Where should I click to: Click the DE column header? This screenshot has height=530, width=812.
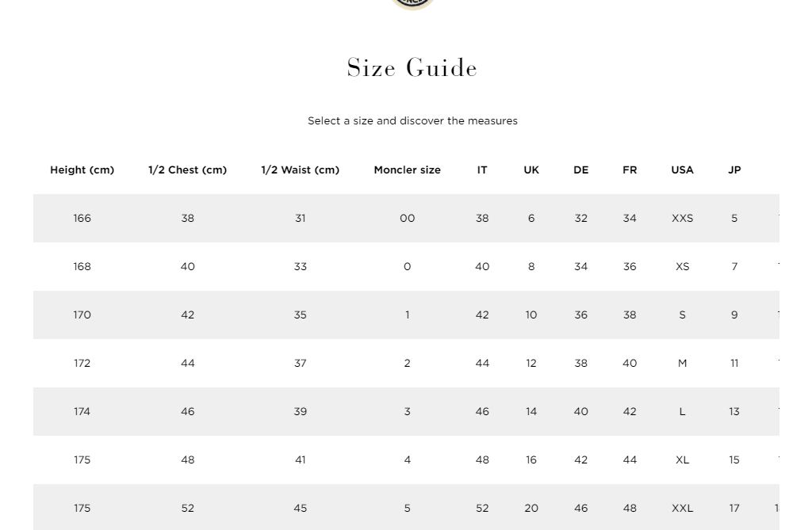(580, 170)
